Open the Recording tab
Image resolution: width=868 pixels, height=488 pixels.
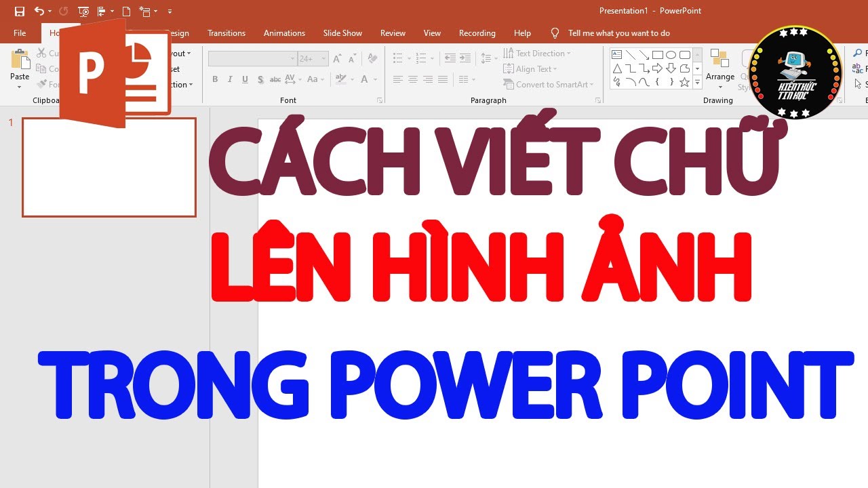pyautogui.click(x=477, y=33)
